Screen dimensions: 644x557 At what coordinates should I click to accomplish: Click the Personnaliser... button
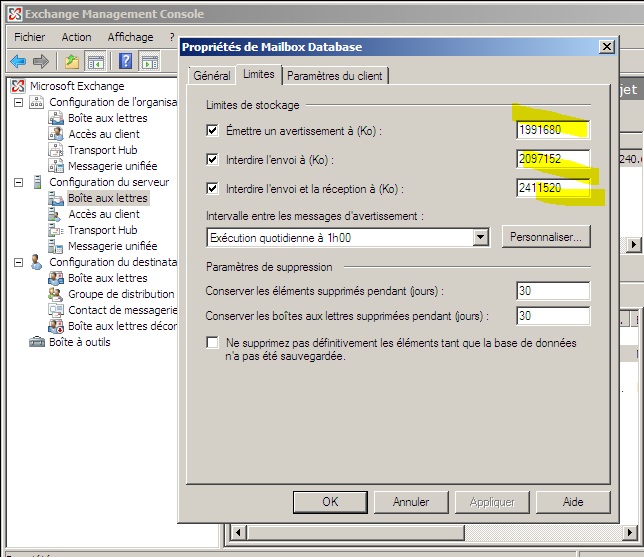[x=546, y=237]
